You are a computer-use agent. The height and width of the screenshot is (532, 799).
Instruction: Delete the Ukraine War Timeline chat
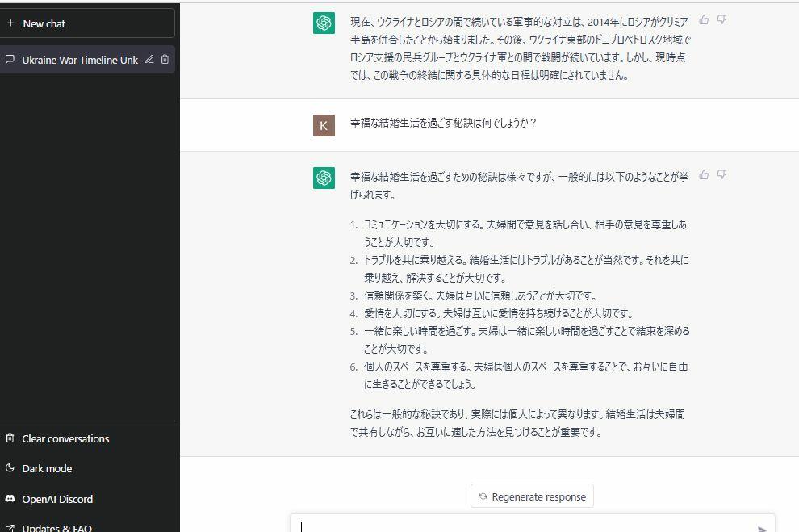pos(165,59)
